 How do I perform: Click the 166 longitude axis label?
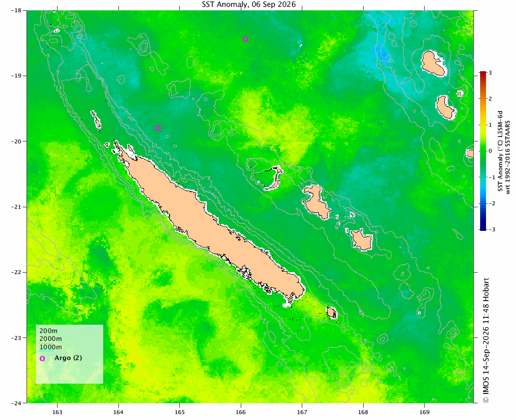click(241, 412)
